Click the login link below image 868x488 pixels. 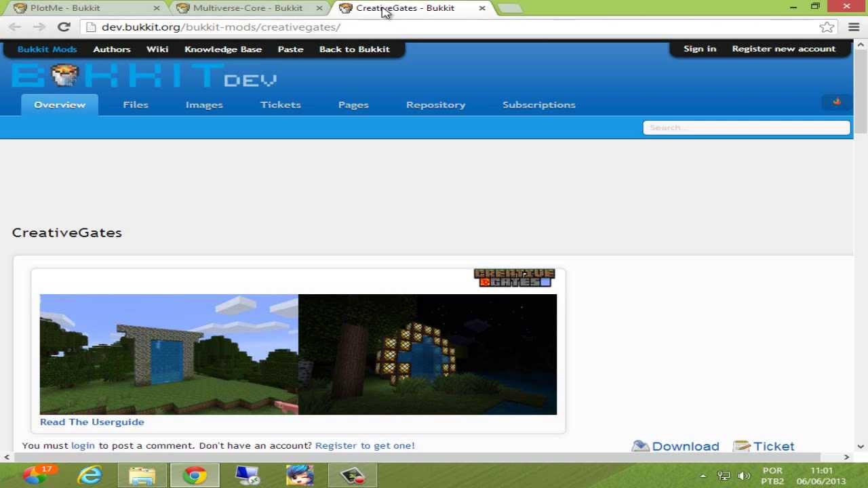coord(83,445)
